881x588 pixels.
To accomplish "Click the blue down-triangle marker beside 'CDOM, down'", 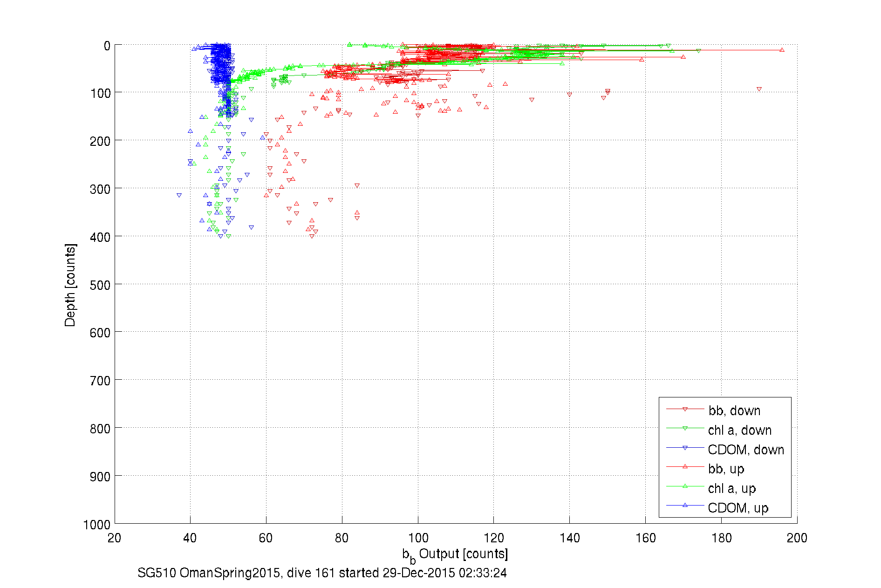I will tap(685, 448).
